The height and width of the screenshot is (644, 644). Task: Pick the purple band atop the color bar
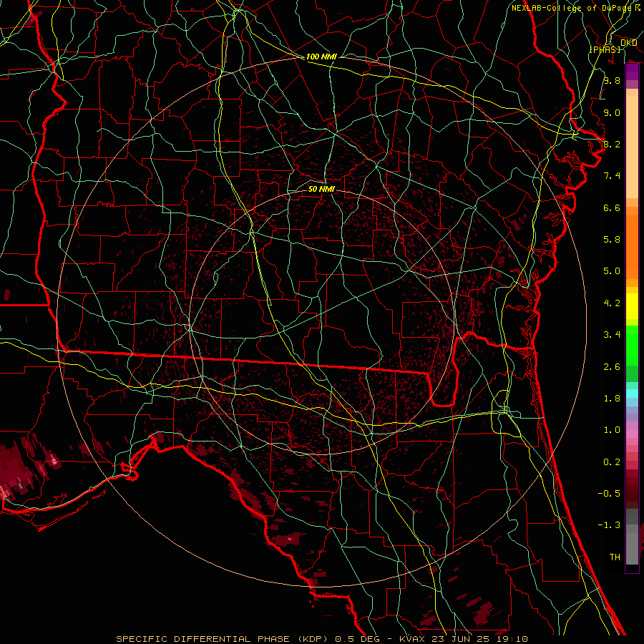pos(632,73)
